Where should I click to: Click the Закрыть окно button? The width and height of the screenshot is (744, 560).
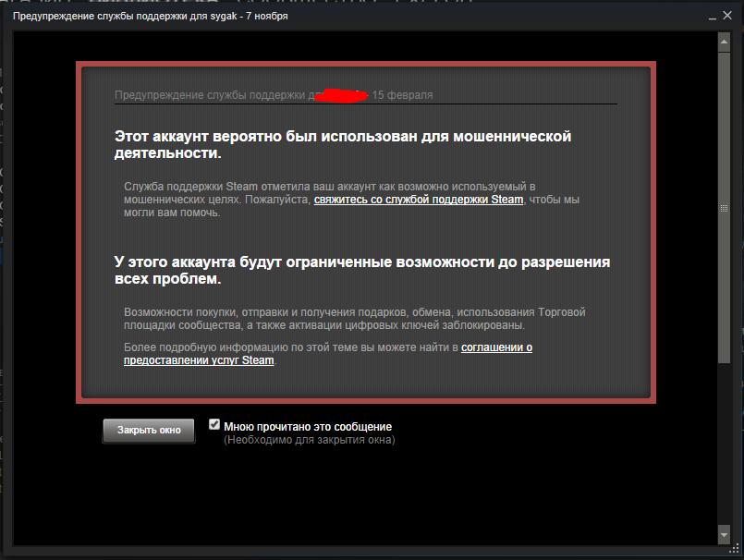click(x=149, y=431)
